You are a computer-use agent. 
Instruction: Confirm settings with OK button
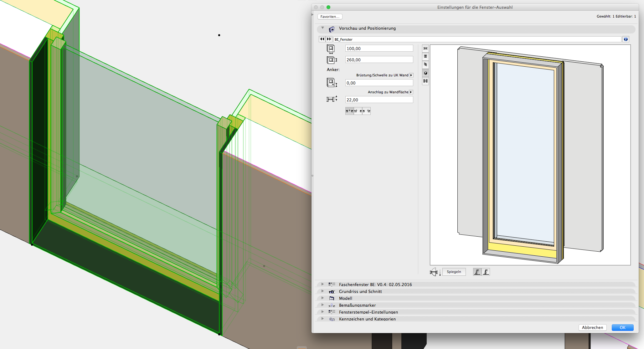[x=622, y=327]
